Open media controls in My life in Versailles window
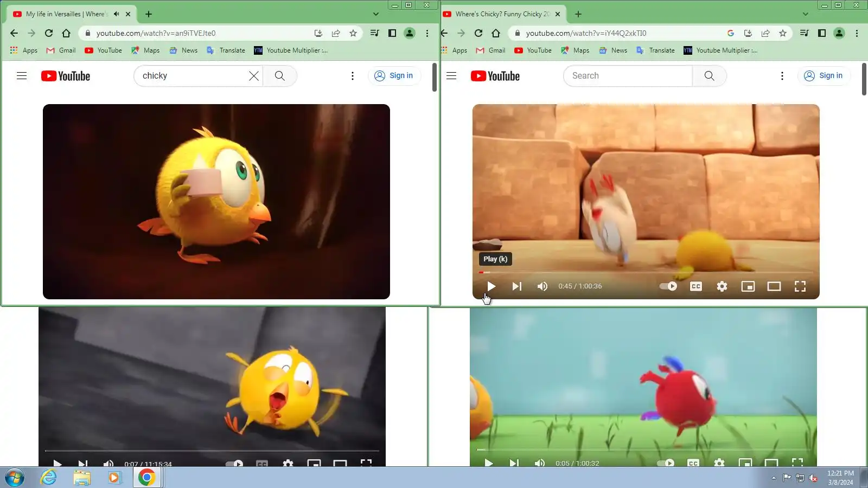Screen dimensions: 868x488 374,33
